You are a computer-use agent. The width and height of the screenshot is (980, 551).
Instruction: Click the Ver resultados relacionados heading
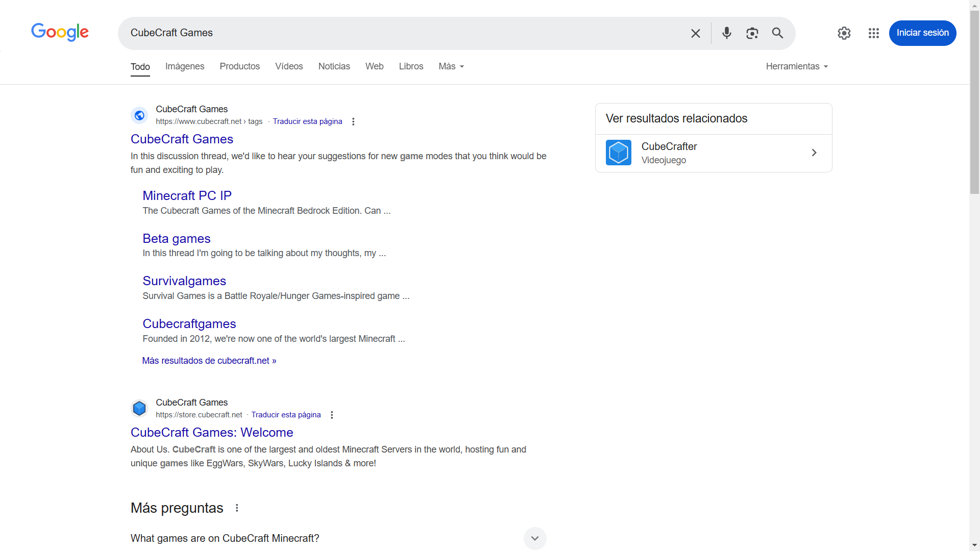676,118
